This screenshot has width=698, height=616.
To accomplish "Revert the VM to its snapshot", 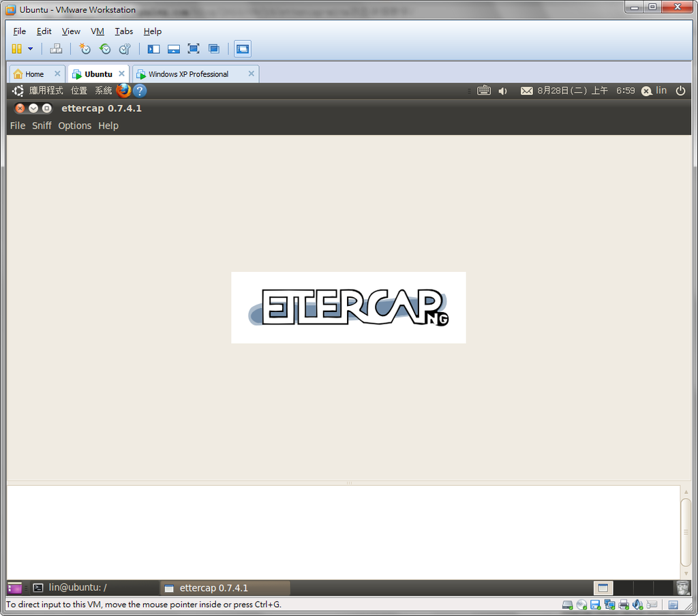I will (x=105, y=49).
